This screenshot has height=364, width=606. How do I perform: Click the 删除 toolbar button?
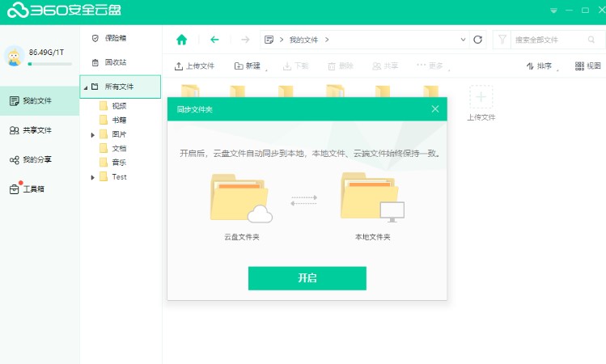tap(341, 66)
